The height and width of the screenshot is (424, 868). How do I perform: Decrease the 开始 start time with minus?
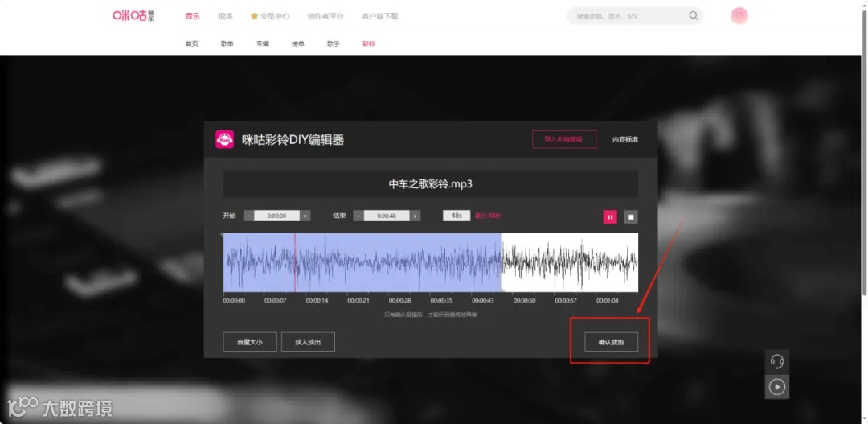[249, 216]
